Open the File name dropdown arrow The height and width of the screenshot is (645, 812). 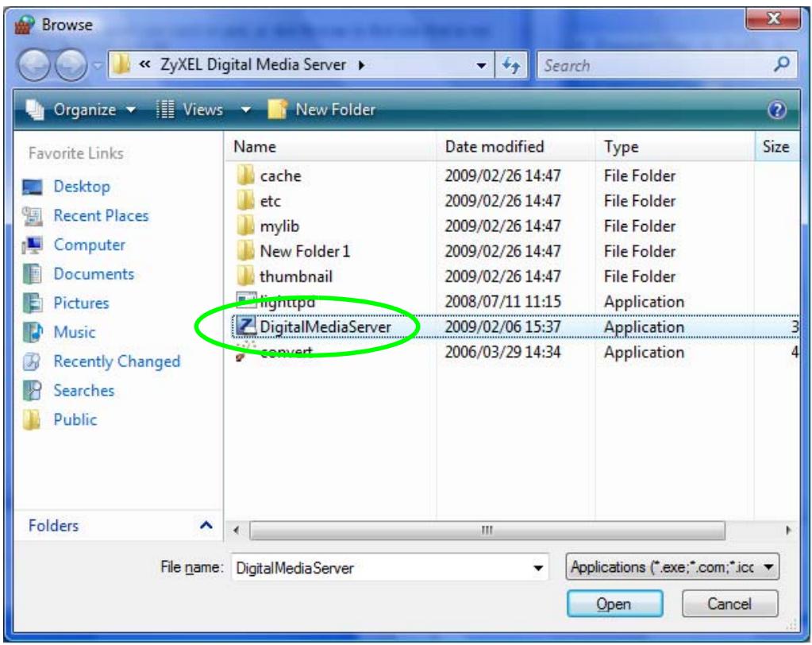(x=539, y=568)
